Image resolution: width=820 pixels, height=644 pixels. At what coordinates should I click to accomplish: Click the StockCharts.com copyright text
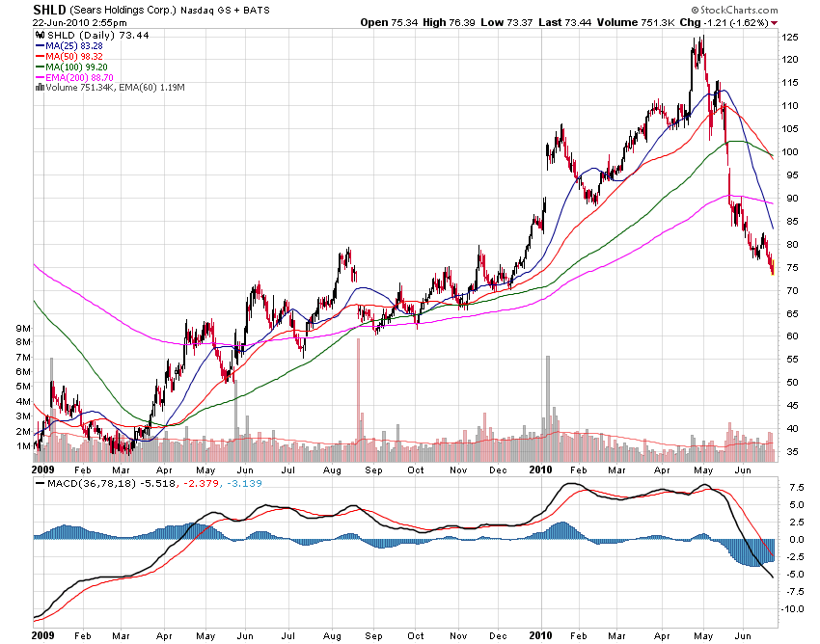(734, 10)
